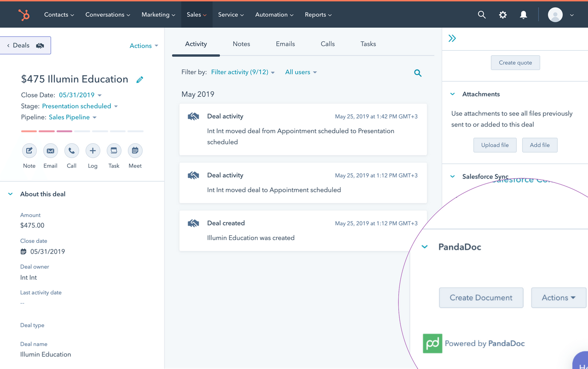
Task: Open the deal Actions dropdown in left panel
Action: pos(144,46)
